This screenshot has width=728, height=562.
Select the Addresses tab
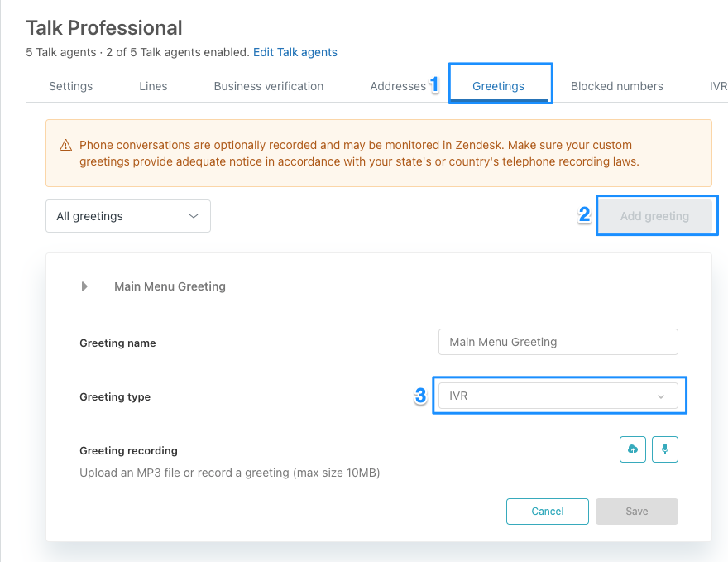tap(398, 86)
